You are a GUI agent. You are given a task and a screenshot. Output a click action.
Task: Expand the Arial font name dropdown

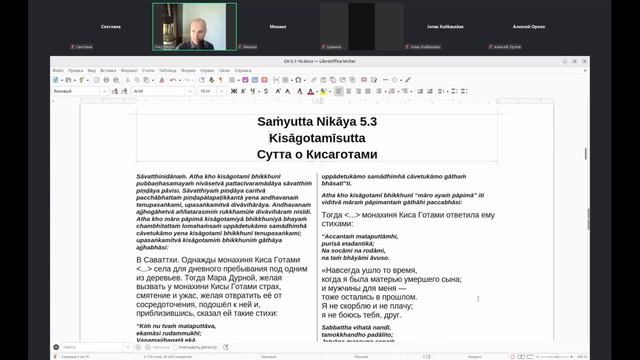click(190, 91)
